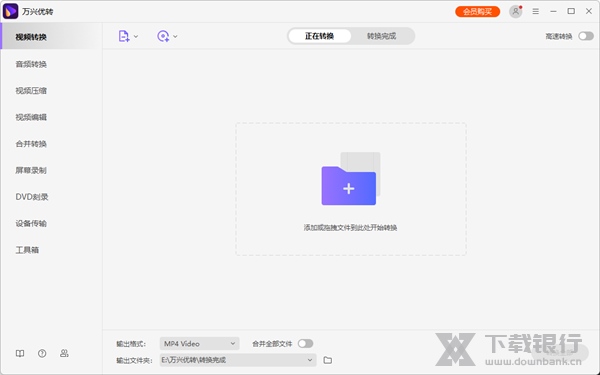600x375 pixels.
Task: Open the user account avatar icon
Action: (515, 11)
